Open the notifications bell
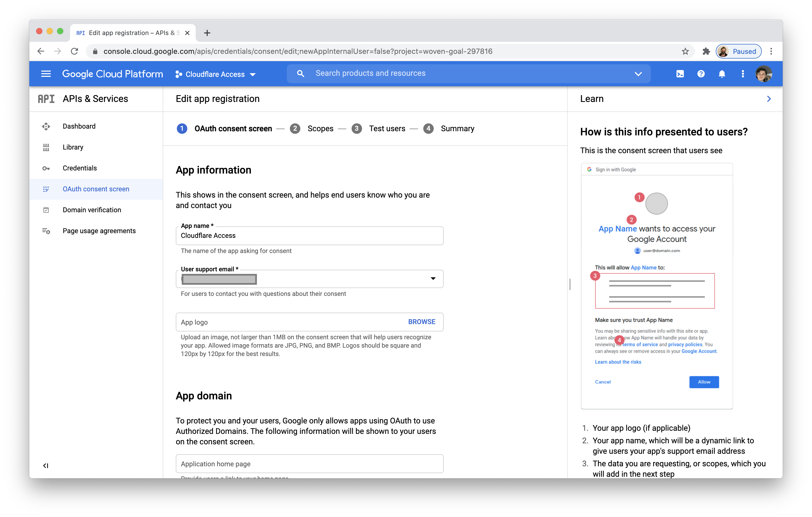Screen dimensions: 812x517 click(722, 74)
